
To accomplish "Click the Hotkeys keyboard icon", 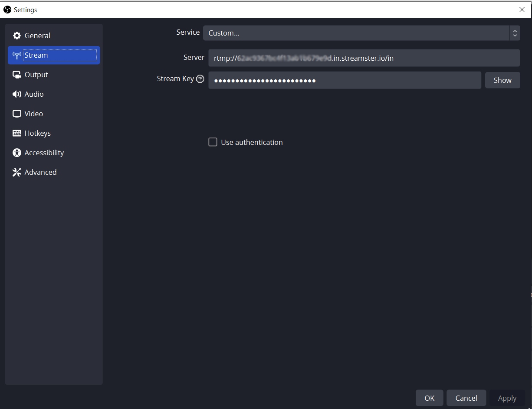I will coord(16,133).
